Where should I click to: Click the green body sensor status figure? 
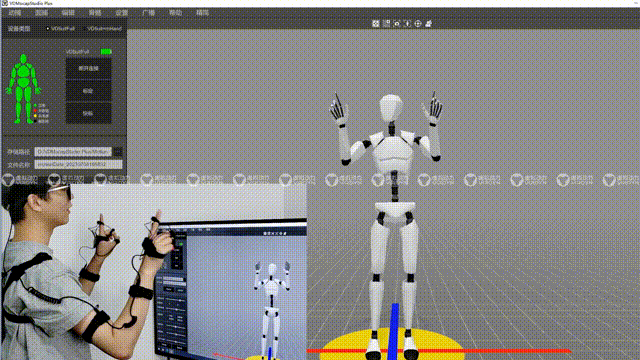tap(23, 89)
